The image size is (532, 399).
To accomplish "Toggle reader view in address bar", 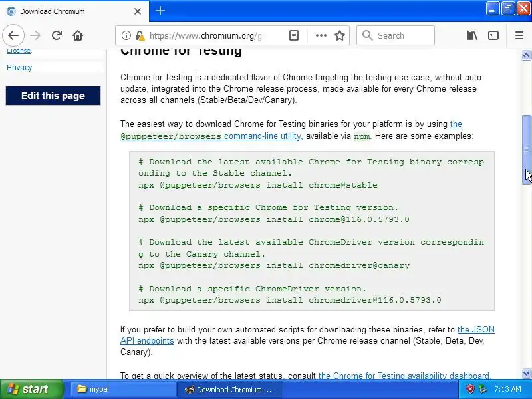I will coord(294,35).
